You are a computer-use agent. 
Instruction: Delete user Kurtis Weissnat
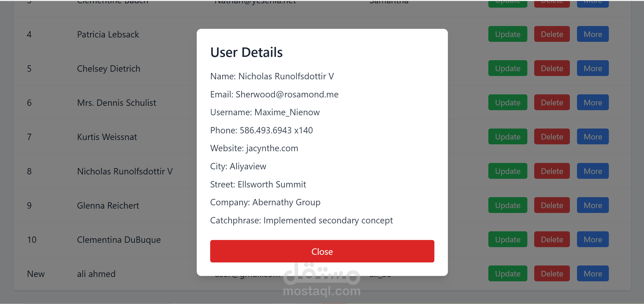click(x=552, y=136)
